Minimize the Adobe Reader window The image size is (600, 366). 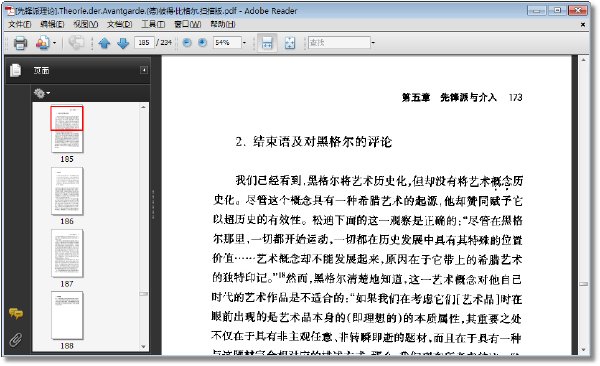click(537, 10)
